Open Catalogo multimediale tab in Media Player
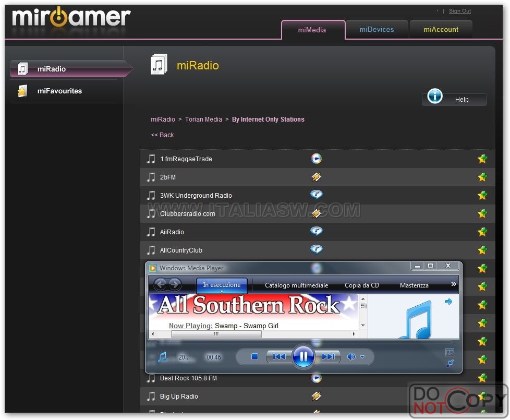The image size is (510, 420). [x=296, y=285]
